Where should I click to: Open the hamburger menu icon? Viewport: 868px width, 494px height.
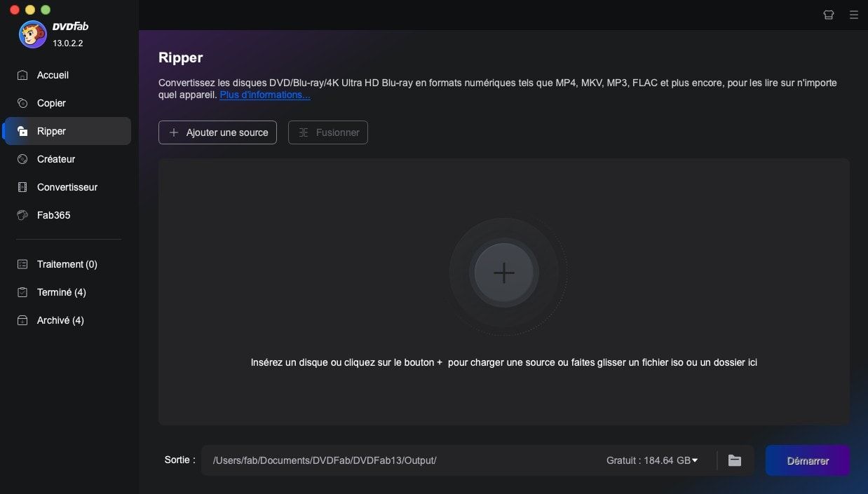[x=854, y=14]
